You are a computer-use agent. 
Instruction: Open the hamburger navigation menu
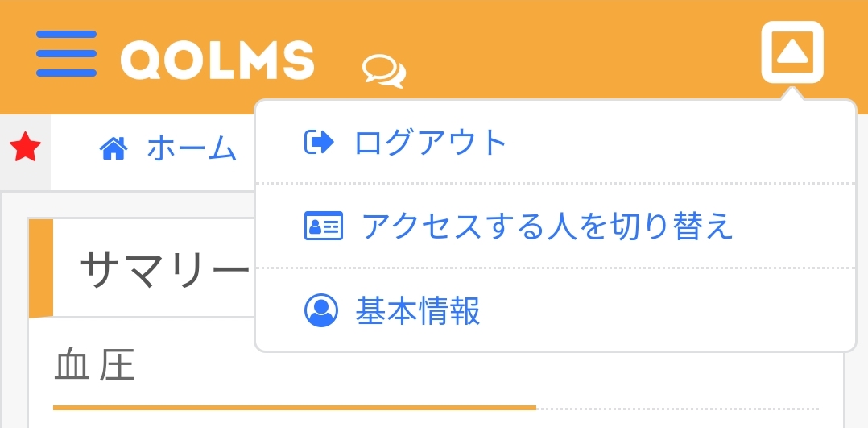coord(66,54)
